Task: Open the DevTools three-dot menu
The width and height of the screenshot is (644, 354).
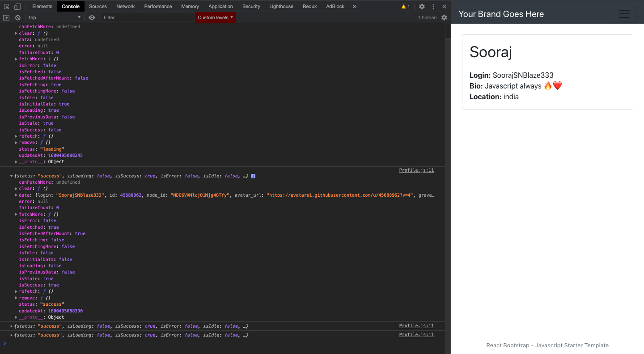Action: 433,7
